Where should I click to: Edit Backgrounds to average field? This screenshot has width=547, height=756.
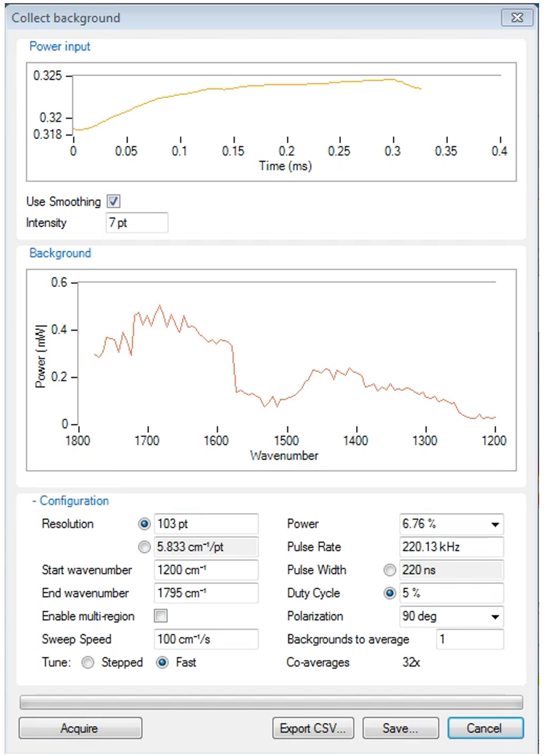click(x=470, y=639)
